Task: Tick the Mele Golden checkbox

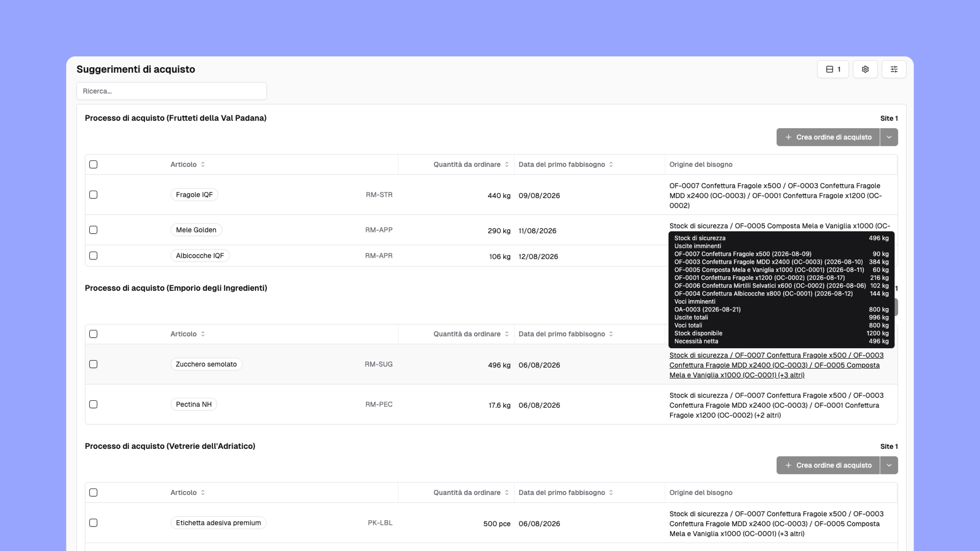Action: [x=93, y=230]
